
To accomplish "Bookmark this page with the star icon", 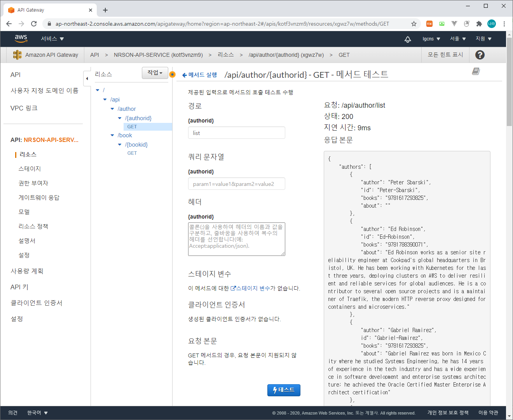I will tap(414, 24).
